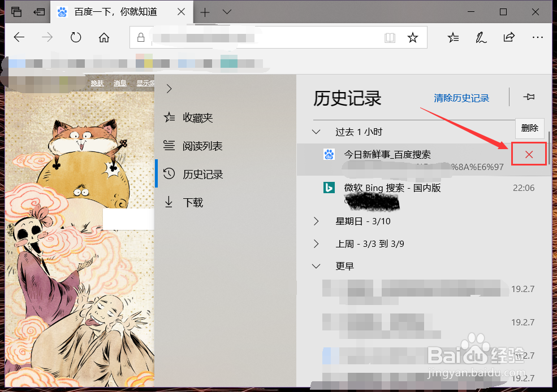Open the 下载 section
Viewport: 557px width, 392px height.
pyautogui.click(x=225, y=203)
